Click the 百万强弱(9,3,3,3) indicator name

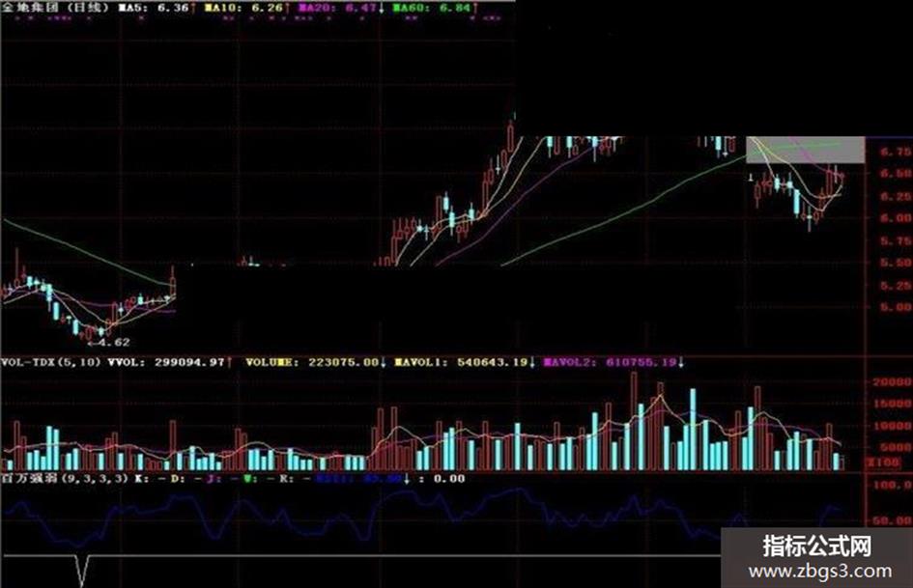[x=65, y=479]
